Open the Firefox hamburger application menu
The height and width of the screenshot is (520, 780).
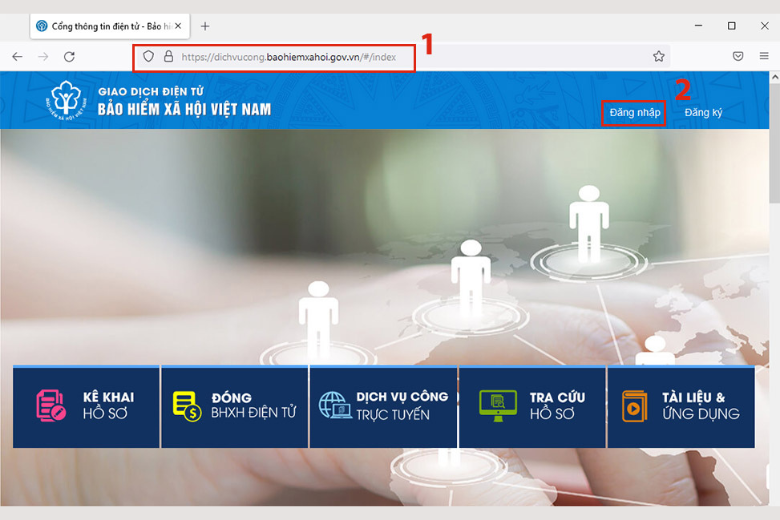(764, 57)
